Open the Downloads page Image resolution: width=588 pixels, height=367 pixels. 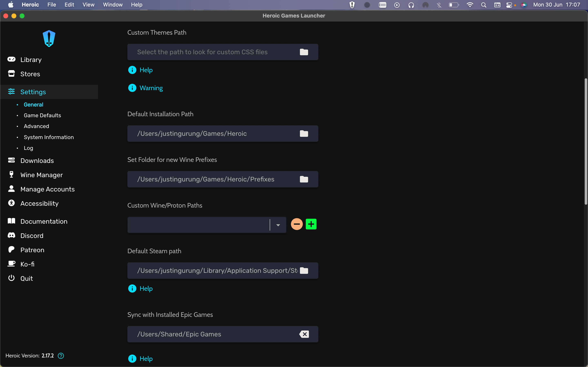(37, 160)
